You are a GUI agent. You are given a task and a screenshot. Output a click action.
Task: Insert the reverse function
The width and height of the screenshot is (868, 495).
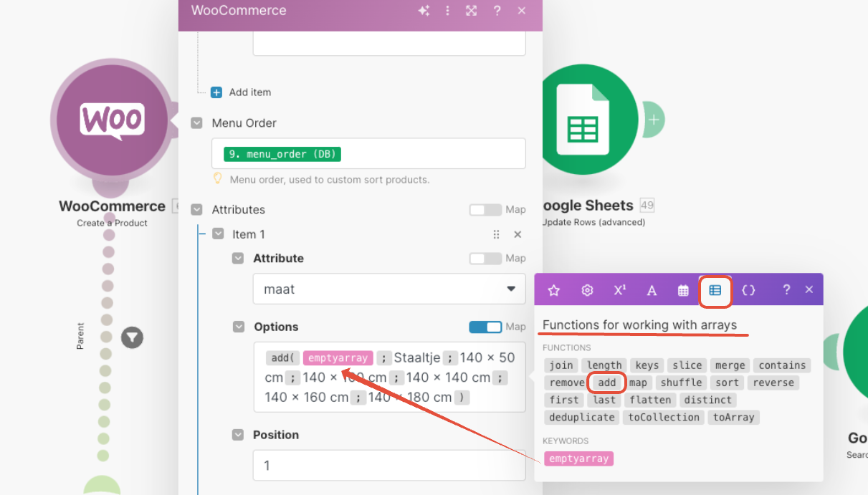(773, 383)
